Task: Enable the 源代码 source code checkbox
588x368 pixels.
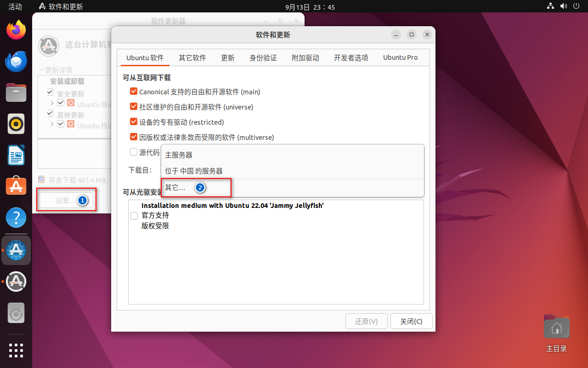Action: [134, 152]
